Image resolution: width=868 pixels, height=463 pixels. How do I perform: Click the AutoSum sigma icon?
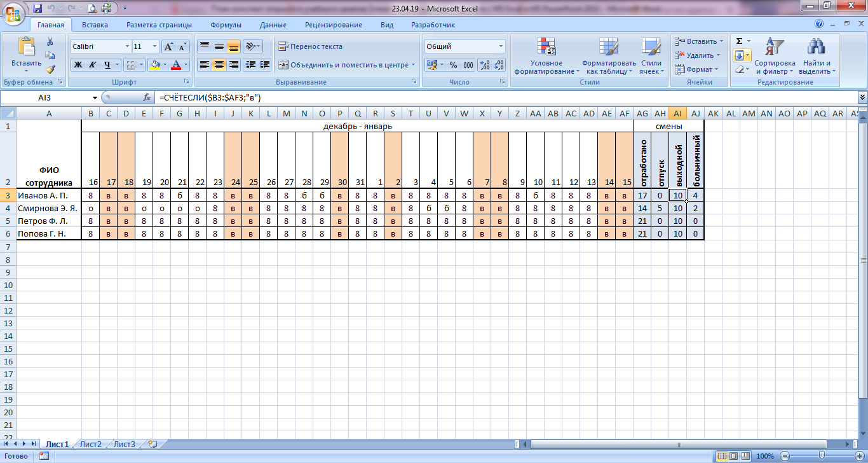tap(739, 41)
